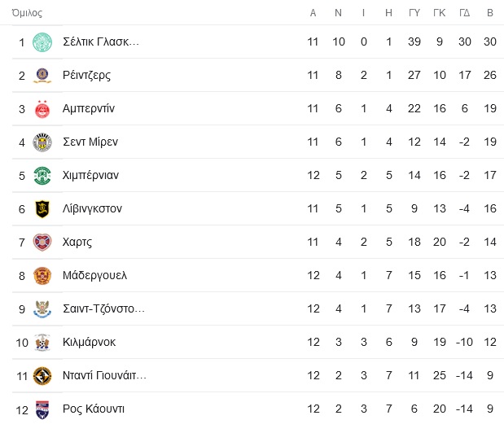Click the Ross County crest icon
The image size is (504, 433).
pyautogui.click(x=42, y=409)
